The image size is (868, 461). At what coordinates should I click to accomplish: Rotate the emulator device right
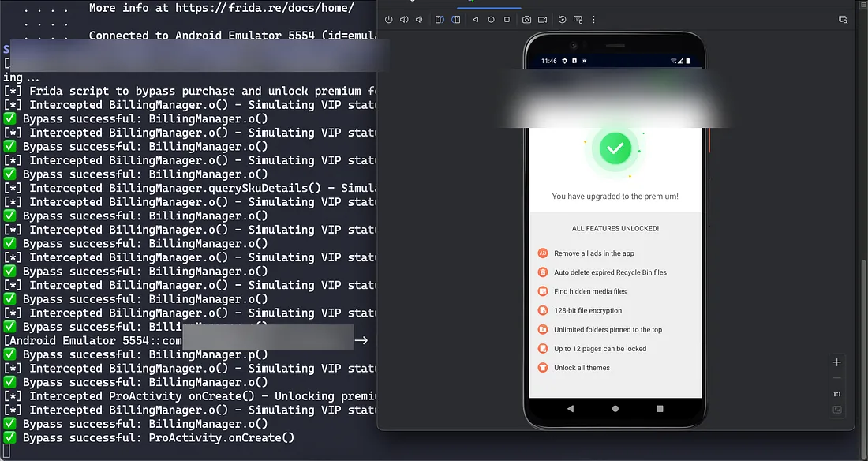(x=455, y=20)
